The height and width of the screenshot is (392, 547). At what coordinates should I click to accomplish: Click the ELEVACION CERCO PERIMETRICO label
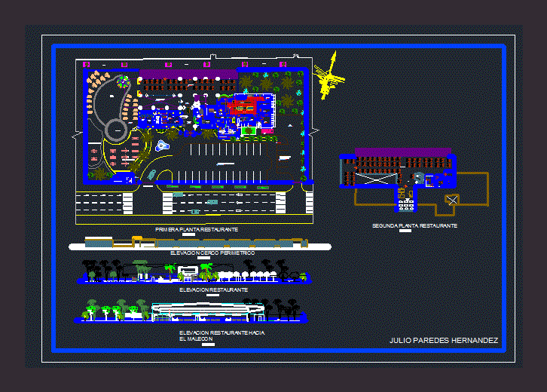coord(212,253)
